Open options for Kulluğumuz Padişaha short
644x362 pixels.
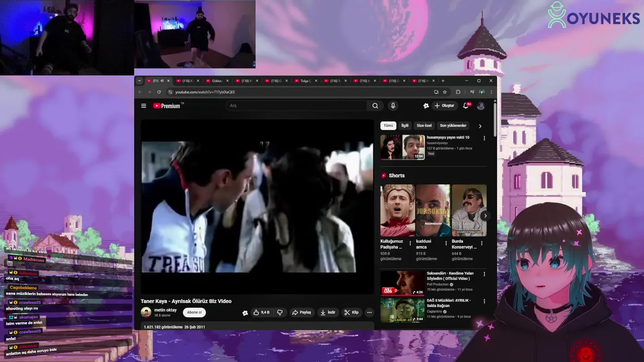click(410, 243)
